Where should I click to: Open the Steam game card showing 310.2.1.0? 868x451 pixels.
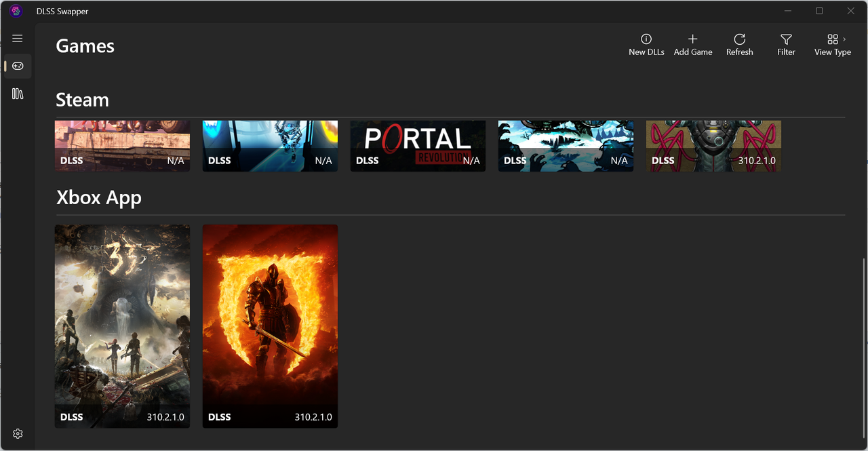[713, 146]
